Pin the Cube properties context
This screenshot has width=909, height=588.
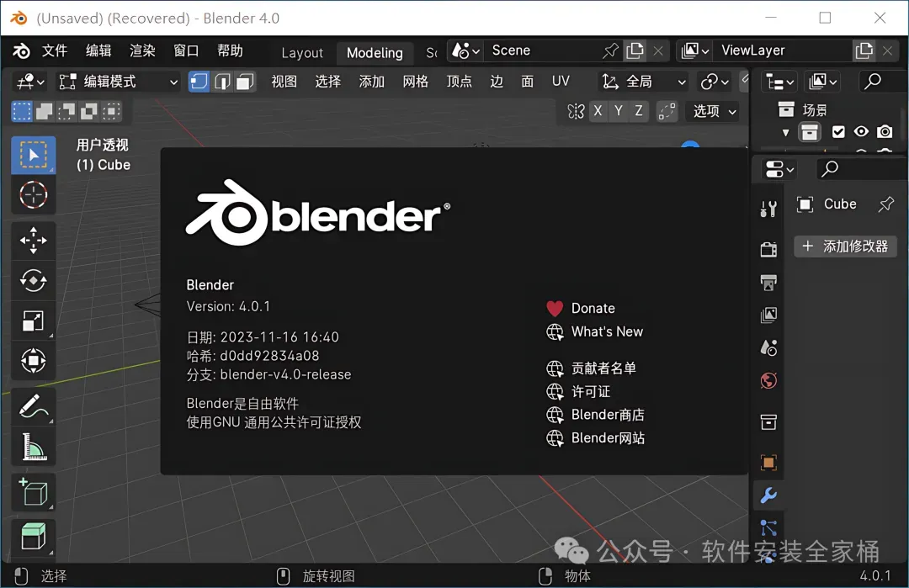tap(885, 204)
